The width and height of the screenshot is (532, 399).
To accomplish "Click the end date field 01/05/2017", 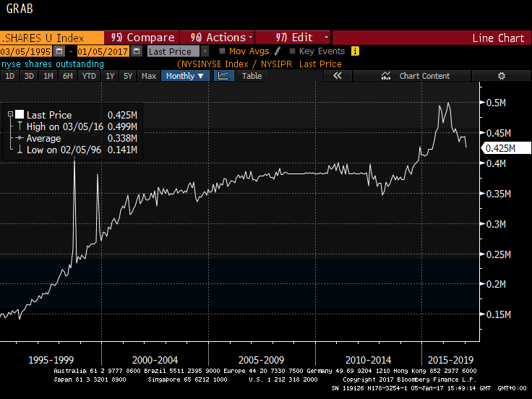I will 103,51.
